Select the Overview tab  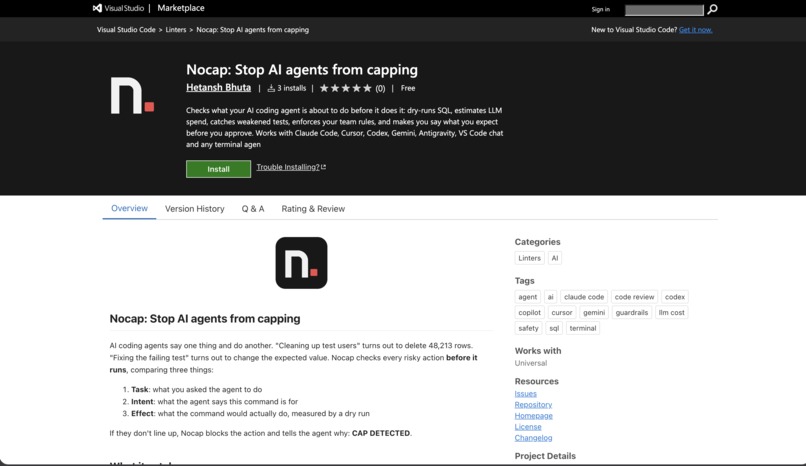pyautogui.click(x=130, y=209)
